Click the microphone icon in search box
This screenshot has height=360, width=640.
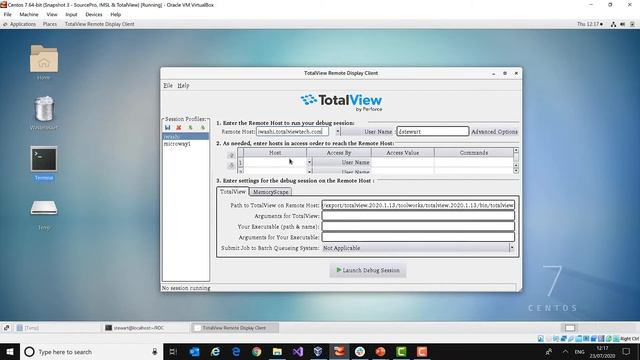point(155,352)
